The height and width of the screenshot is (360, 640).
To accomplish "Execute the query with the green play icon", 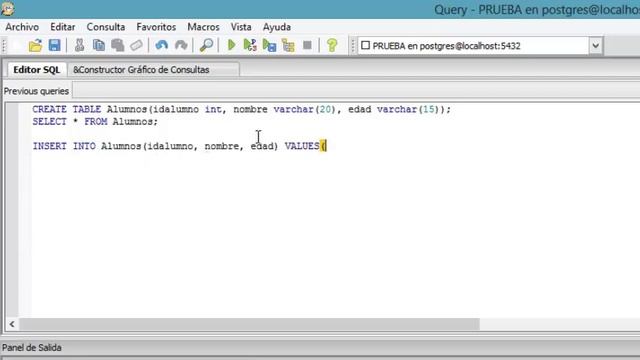I will point(231,45).
